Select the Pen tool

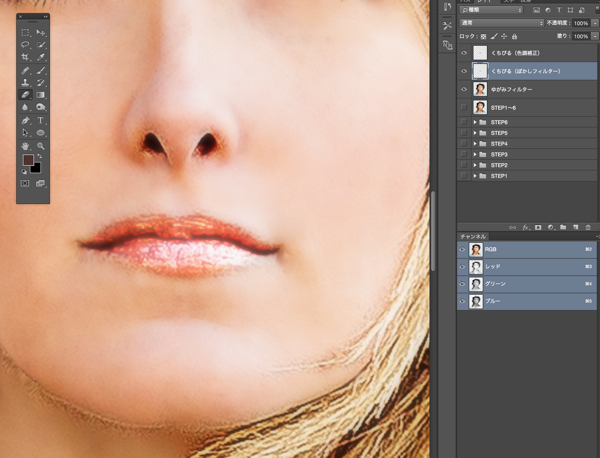click(25, 121)
